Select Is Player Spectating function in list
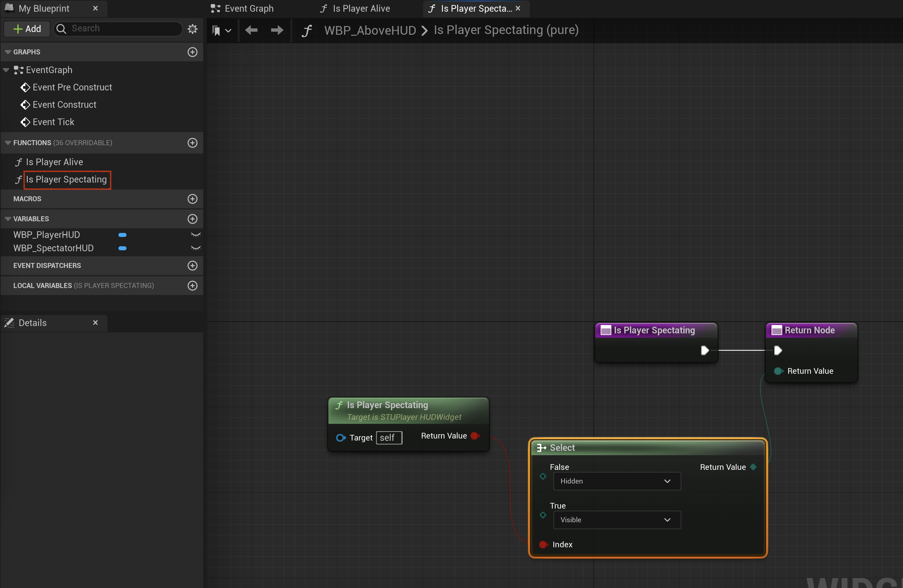This screenshot has height=588, width=903. point(66,180)
